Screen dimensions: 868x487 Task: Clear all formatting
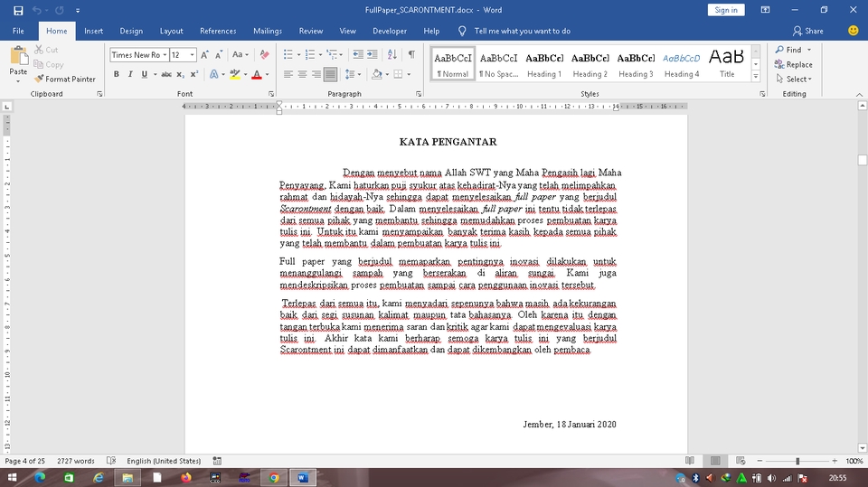click(x=265, y=55)
